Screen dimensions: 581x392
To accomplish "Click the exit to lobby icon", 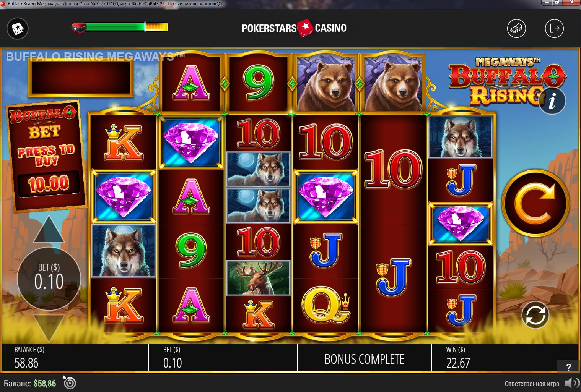I will [x=554, y=28].
